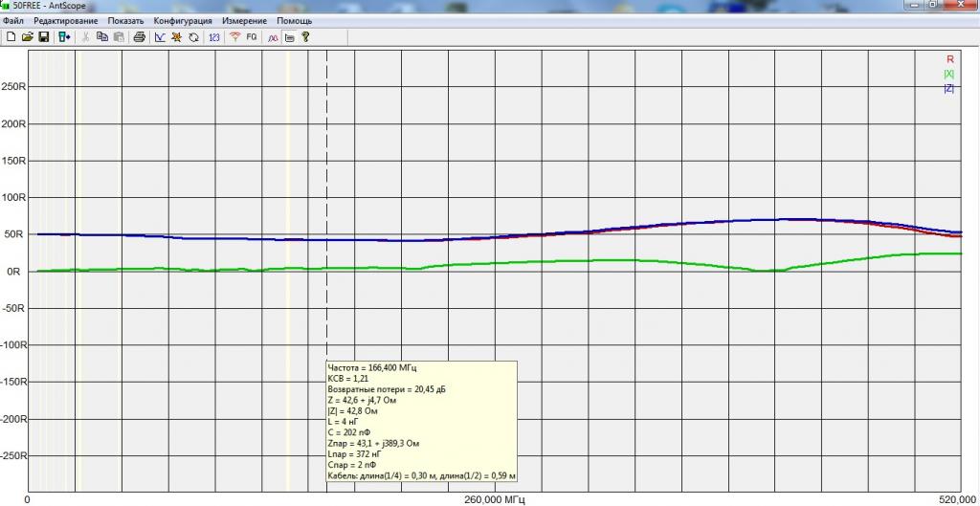Open a saved measurement file
The height and width of the screenshot is (506, 980).
coord(27,37)
